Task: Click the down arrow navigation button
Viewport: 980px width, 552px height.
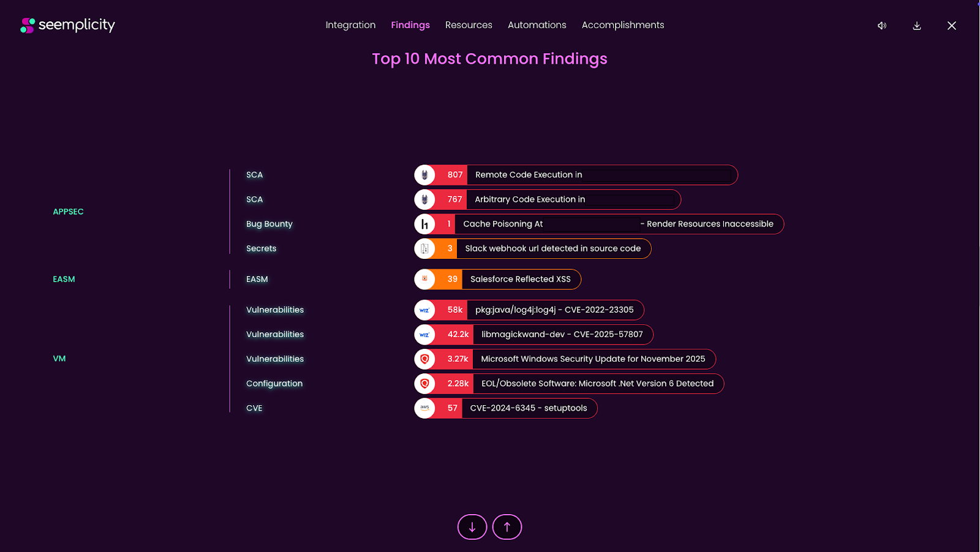Action: click(472, 527)
